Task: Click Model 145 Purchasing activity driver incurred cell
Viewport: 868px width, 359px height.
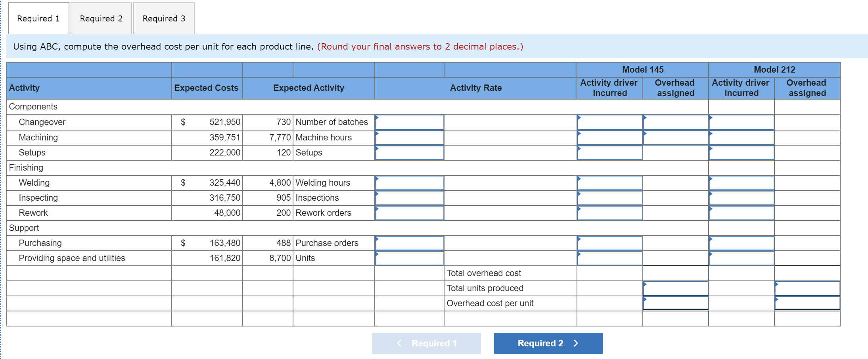Action: click(609, 243)
